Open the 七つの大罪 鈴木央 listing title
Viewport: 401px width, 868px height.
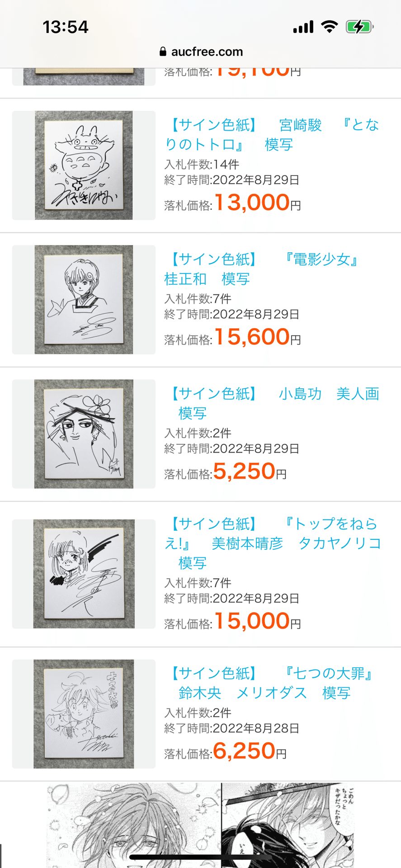point(271,683)
